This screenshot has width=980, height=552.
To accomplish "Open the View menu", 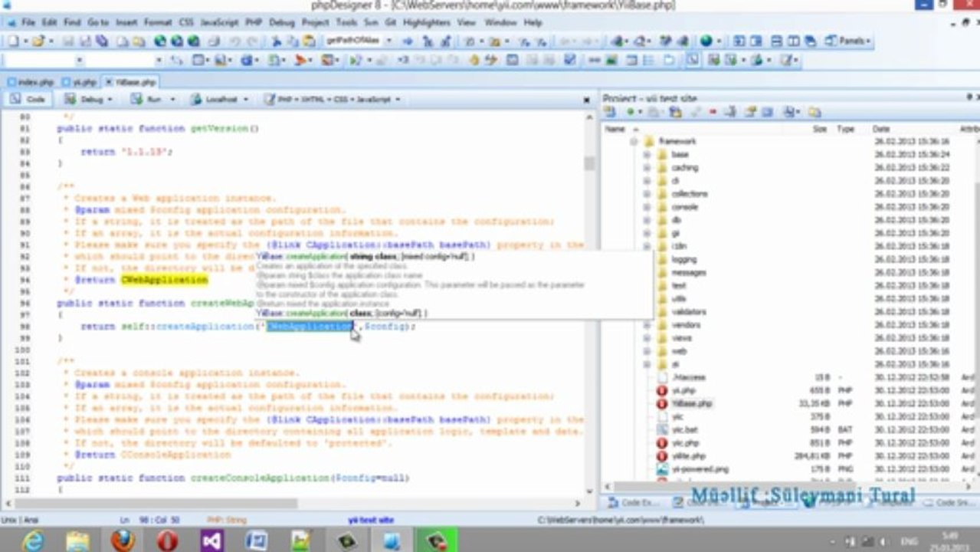I will (467, 22).
